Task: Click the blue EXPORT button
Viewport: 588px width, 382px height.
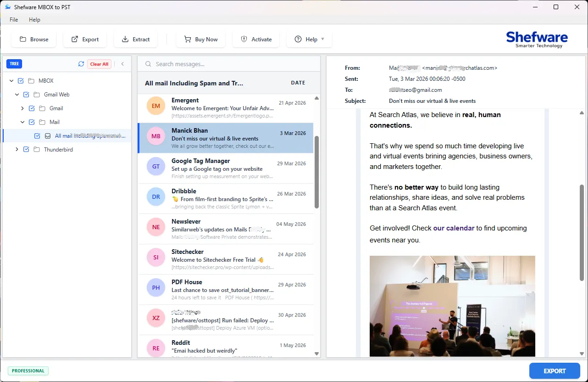Action: [555, 371]
